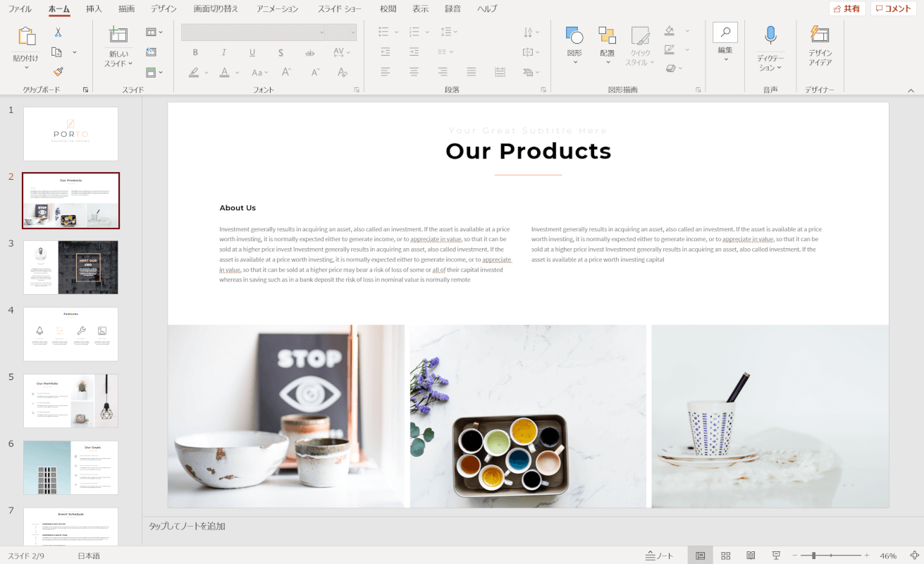Switch to the デザイン tab
Image resolution: width=924 pixels, height=564 pixels.
[164, 9]
